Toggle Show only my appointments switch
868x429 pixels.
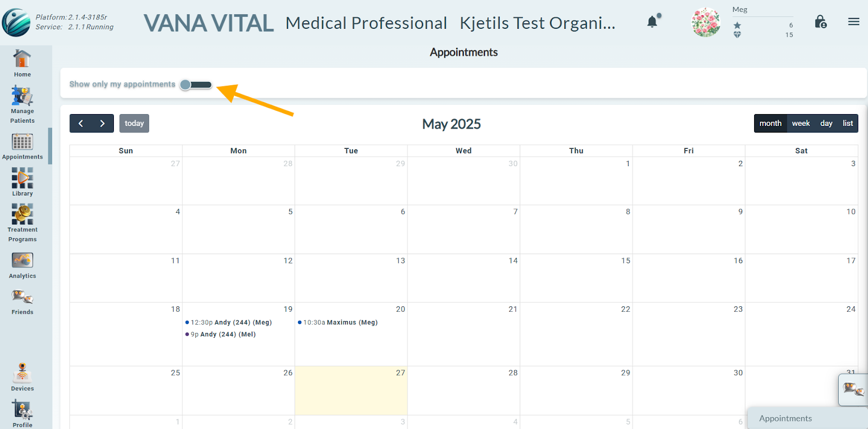196,85
